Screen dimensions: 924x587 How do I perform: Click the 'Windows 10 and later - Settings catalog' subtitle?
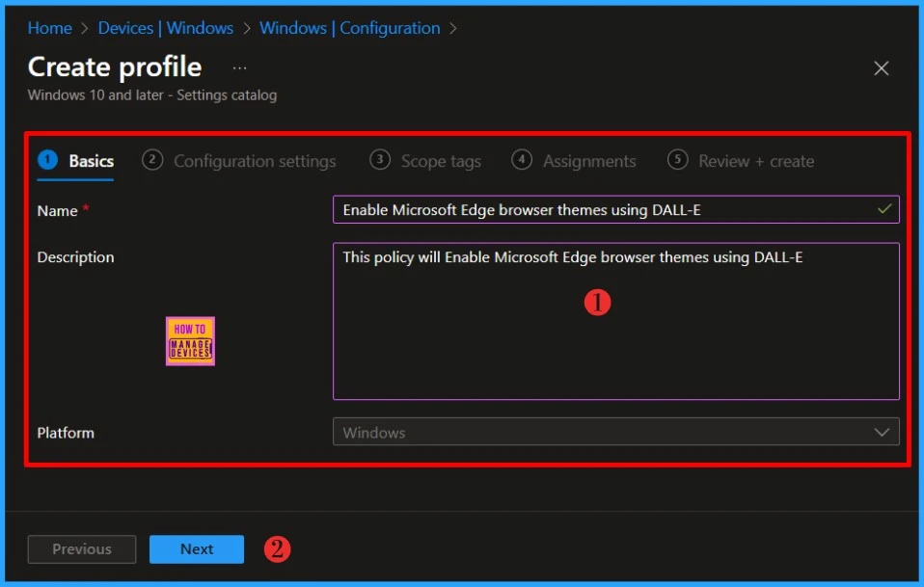pyautogui.click(x=152, y=94)
